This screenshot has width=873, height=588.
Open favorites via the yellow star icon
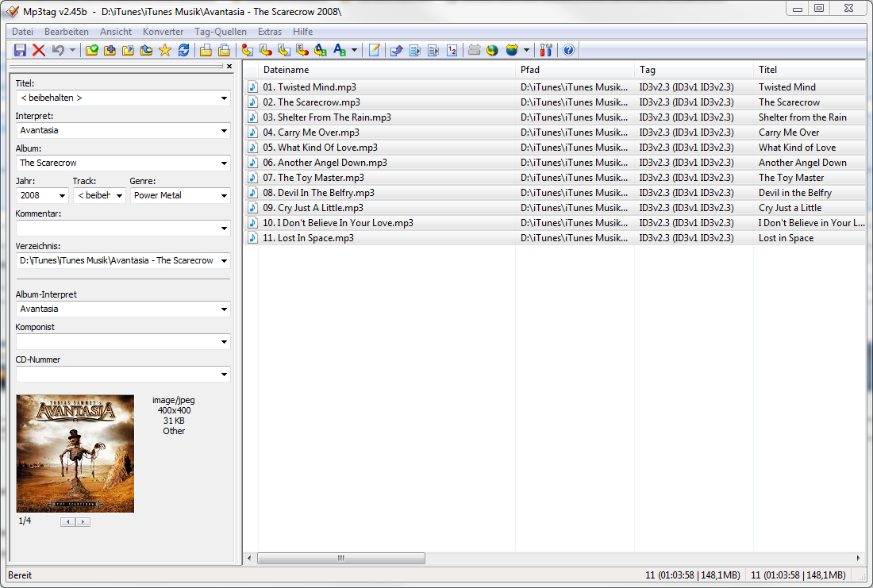[x=165, y=50]
